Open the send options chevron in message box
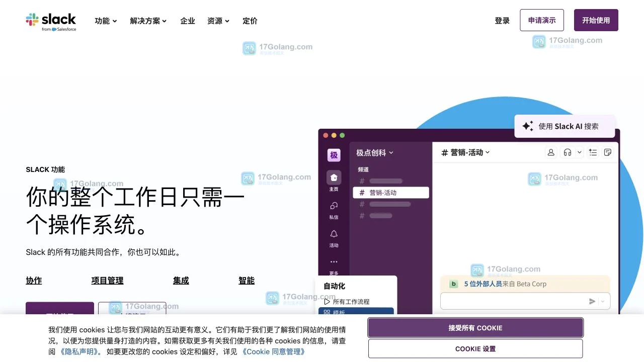 pos(603,301)
